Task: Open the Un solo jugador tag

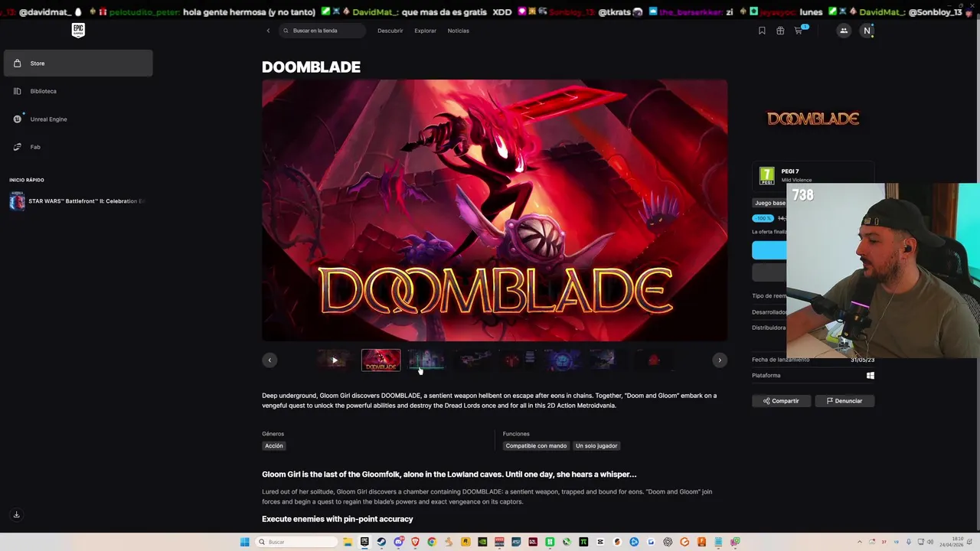Action: point(596,445)
